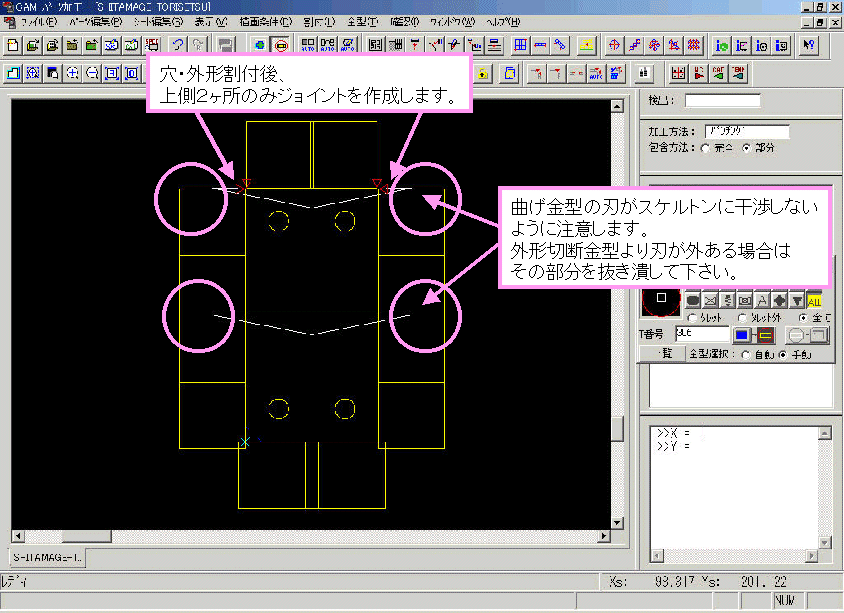Image resolution: width=844 pixels, height=613 pixels.
Task: Select the タレット外 radio button
Action: click(743, 318)
